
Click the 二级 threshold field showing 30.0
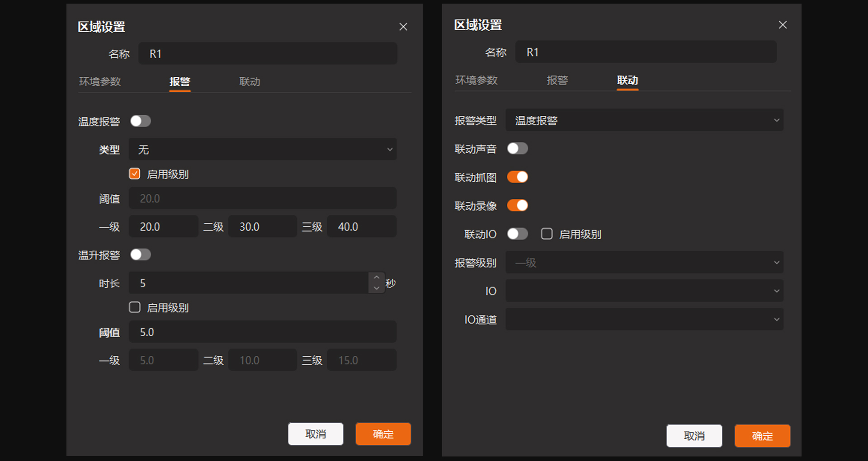[x=262, y=227]
